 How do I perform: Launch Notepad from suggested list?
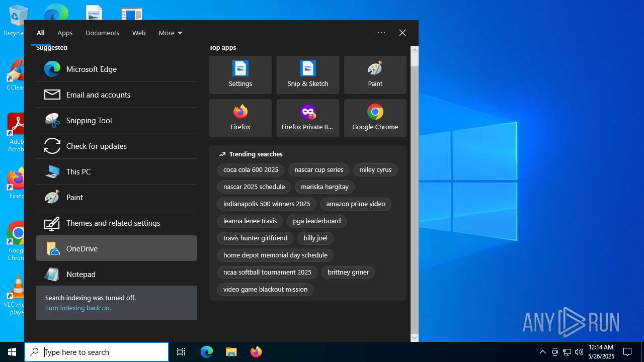click(x=117, y=274)
